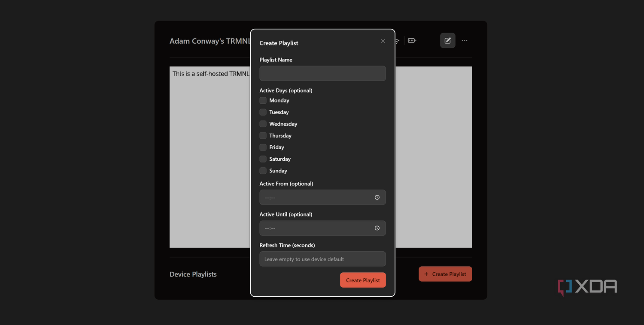Click the "Device Playlists" heading

point(193,274)
